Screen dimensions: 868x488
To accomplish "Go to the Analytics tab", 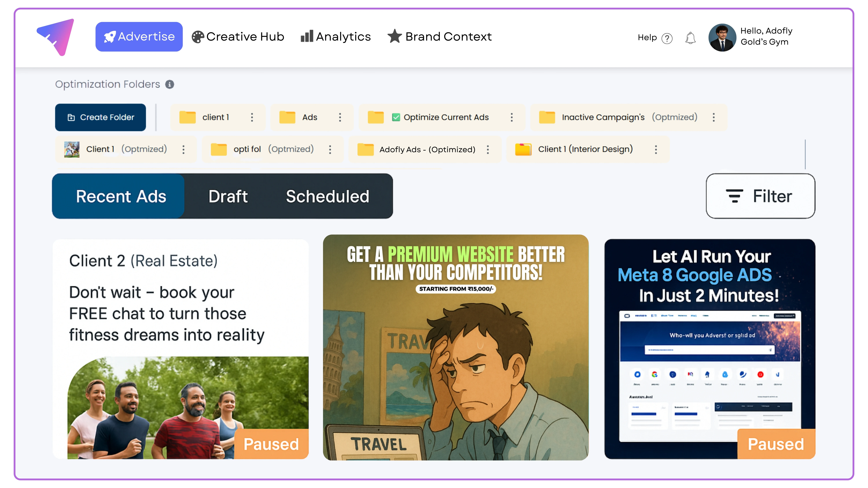I will pos(336,37).
